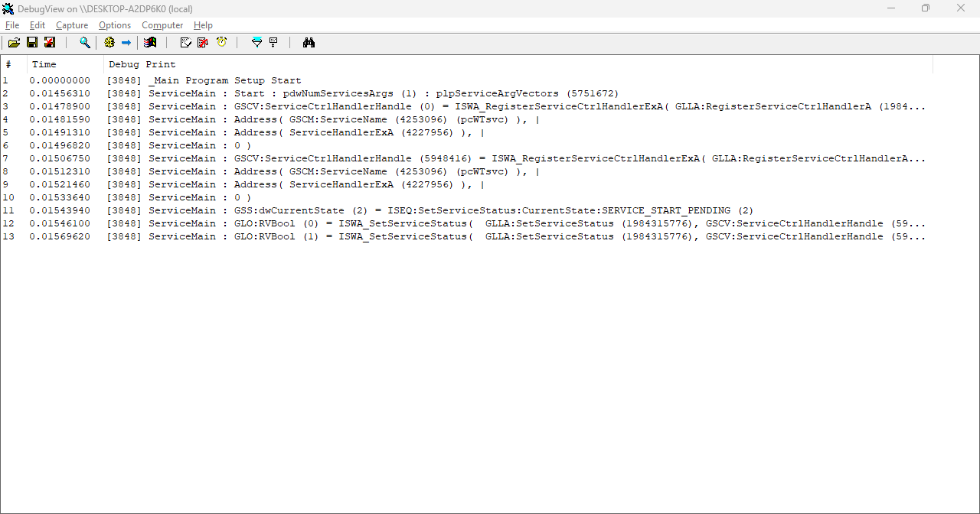The width and height of the screenshot is (980, 514).
Task: Open Filter/Highlight using the funnel icon
Action: (x=256, y=43)
